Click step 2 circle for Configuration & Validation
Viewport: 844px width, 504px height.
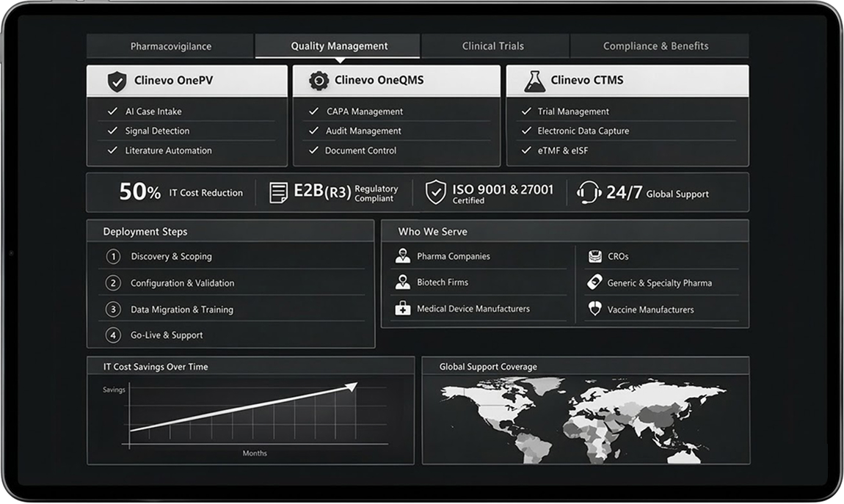(x=113, y=283)
